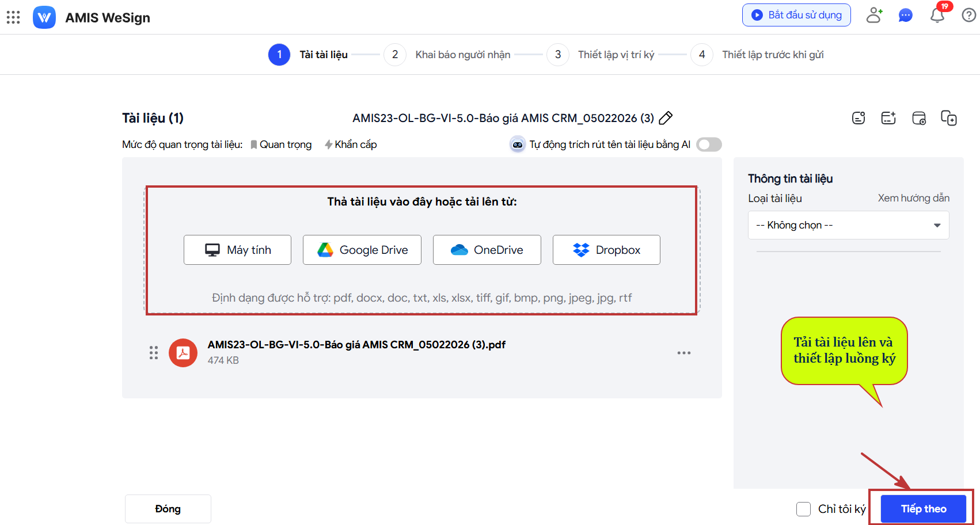This screenshot has height=525, width=980.
Task: Click the first document toolbar icon beside the title
Action: (859, 118)
